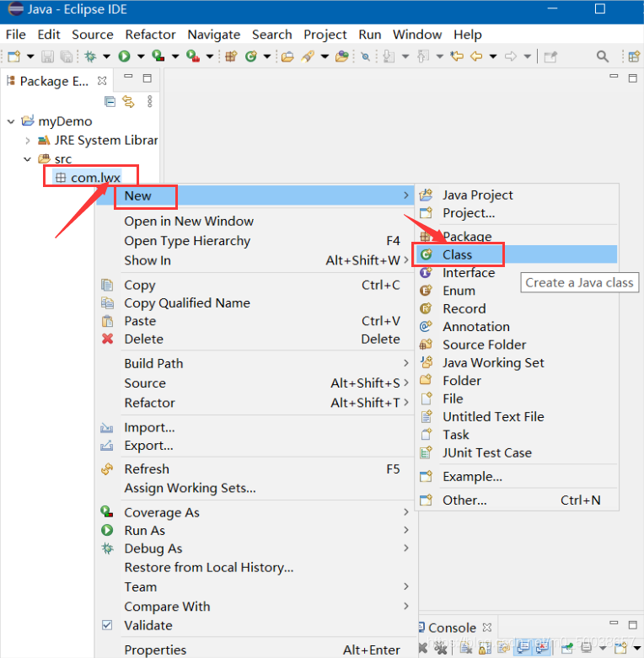This screenshot has width=644, height=658.
Task: Expand the JRE System Library node
Action: 28,141
